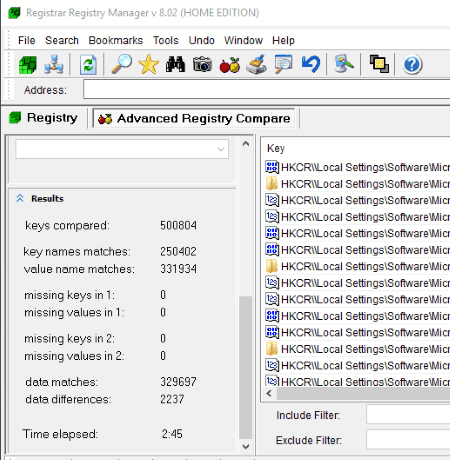The image size is (450, 460).
Task: Open the File menu
Action: coord(26,40)
